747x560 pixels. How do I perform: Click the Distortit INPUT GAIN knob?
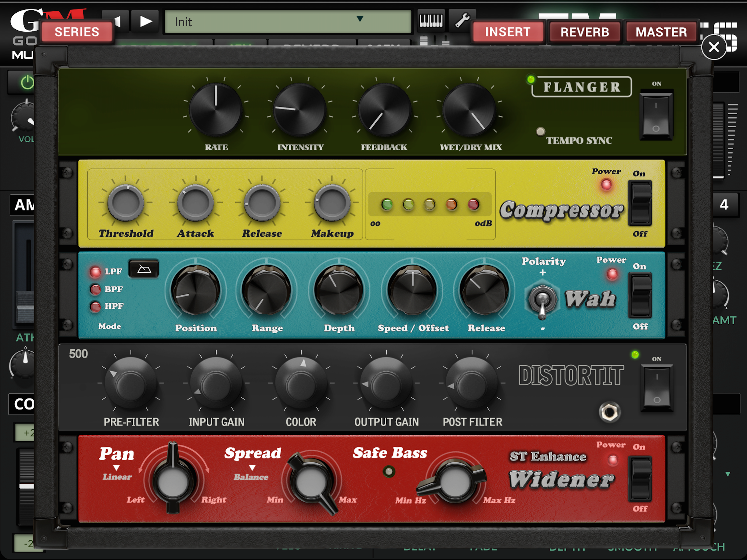click(216, 384)
